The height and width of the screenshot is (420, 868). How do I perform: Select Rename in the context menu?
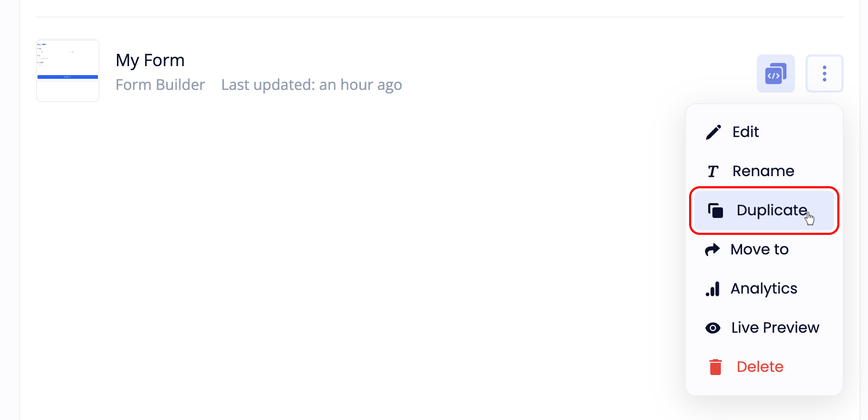click(763, 171)
